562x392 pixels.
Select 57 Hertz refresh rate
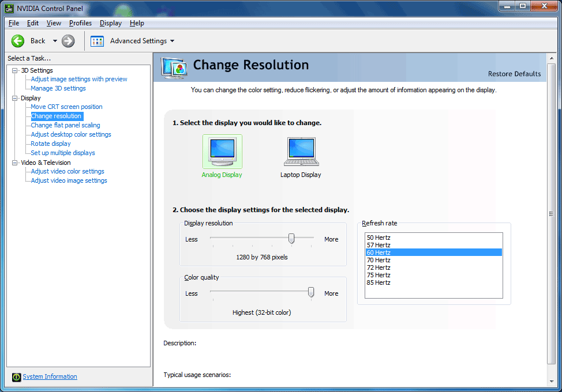click(433, 245)
